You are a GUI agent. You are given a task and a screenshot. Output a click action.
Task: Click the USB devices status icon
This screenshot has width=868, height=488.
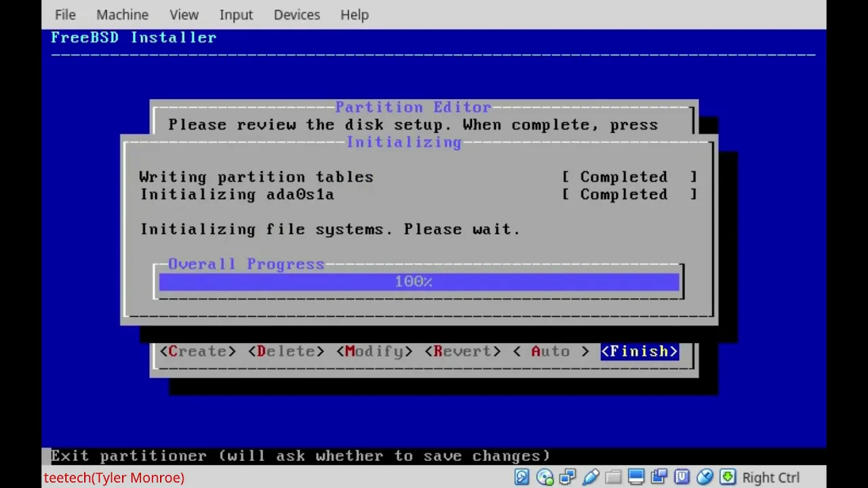pos(590,477)
